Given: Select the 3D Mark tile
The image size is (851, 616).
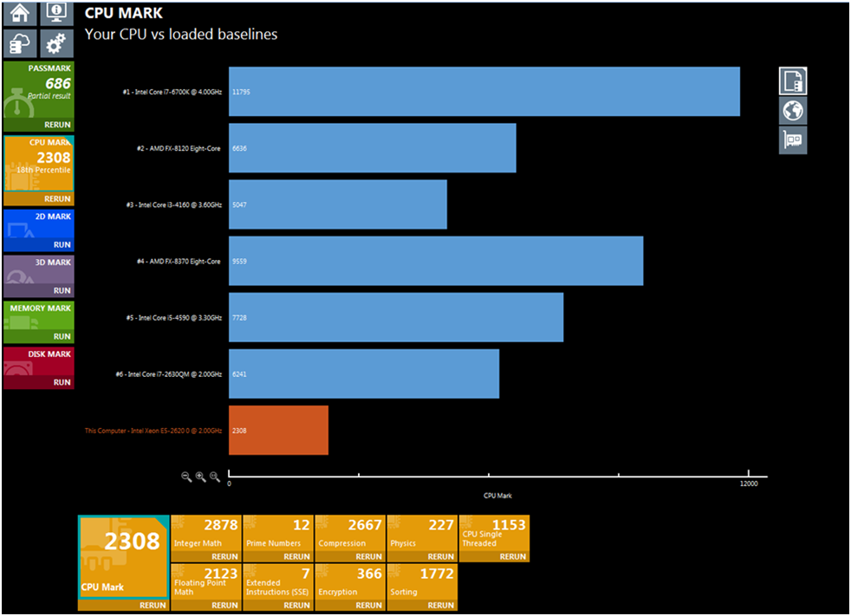Looking at the screenshot, I should [x=38, y=269].
